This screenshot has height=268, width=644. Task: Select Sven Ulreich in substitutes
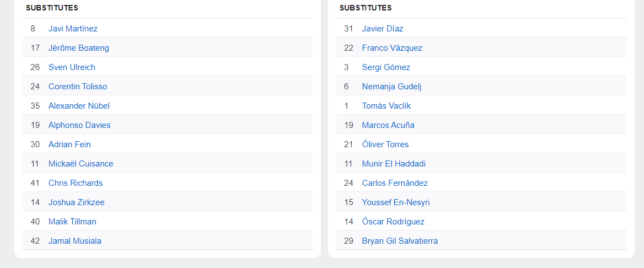(72, 67)
